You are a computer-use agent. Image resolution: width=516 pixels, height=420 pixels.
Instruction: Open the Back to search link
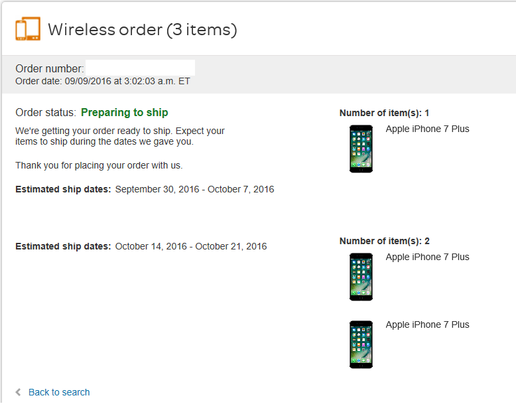[x=59, y=392]
